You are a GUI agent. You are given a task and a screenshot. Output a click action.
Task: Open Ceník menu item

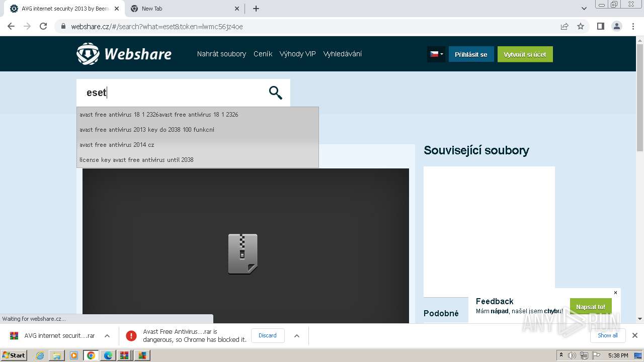tap(263, 54)
